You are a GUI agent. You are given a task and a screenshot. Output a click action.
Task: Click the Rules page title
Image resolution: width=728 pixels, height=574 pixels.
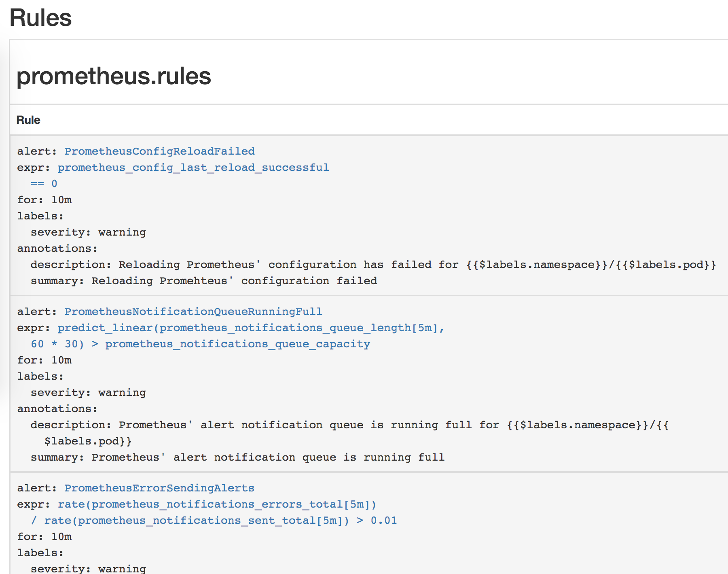(40, 18)
